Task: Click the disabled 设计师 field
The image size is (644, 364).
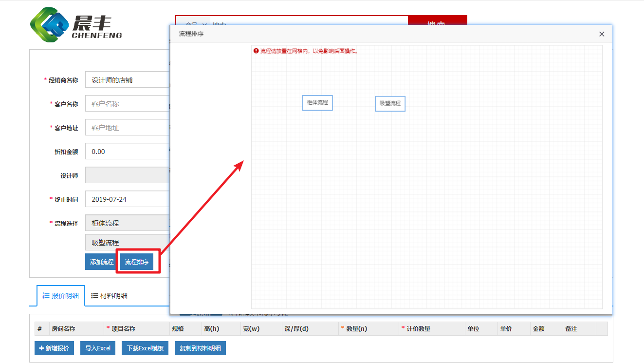Action: pos(128,175)
